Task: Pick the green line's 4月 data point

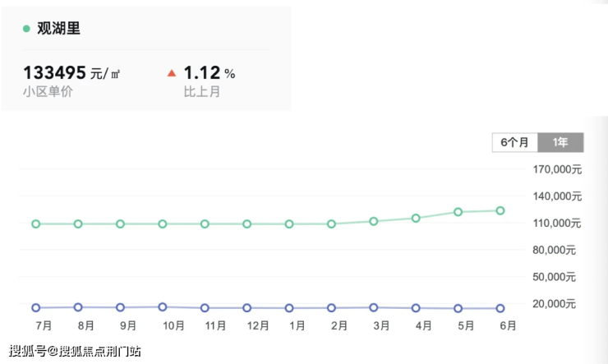Action: tap(416, 218)
